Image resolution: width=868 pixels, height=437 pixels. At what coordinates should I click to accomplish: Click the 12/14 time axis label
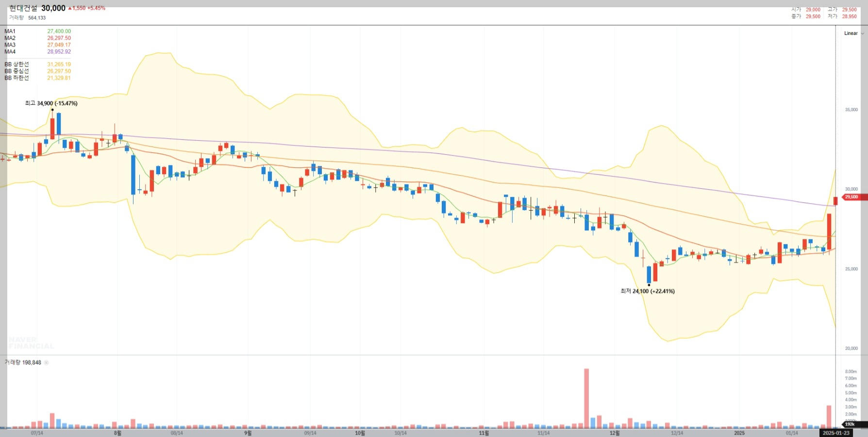coord(677,433)
